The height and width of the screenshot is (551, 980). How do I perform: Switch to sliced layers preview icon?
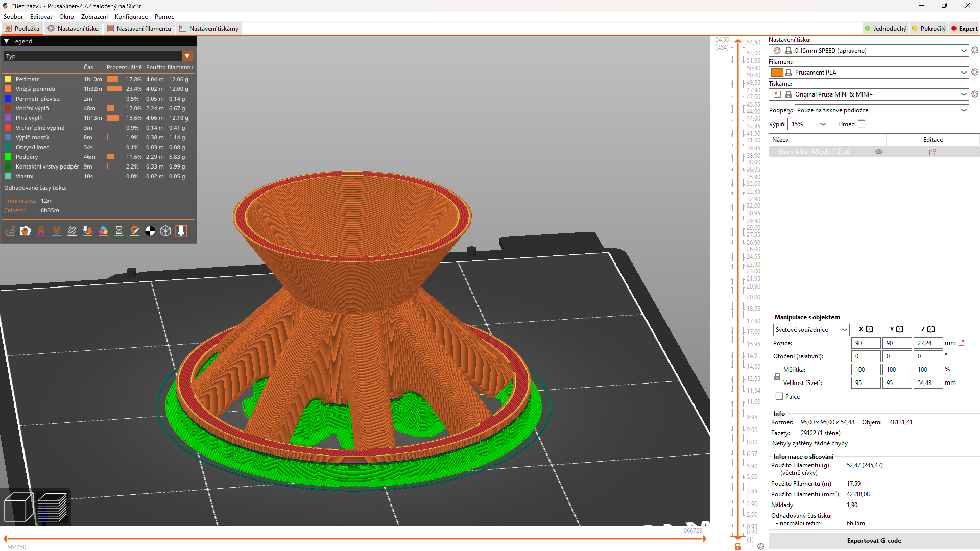[52, 507]
